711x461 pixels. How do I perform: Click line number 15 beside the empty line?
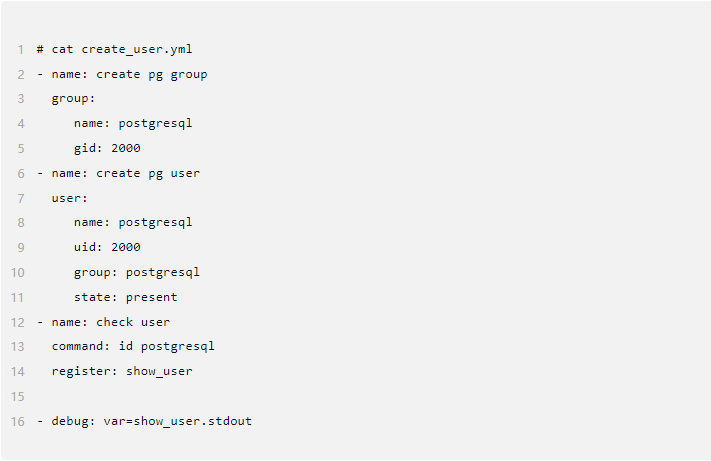18,396
